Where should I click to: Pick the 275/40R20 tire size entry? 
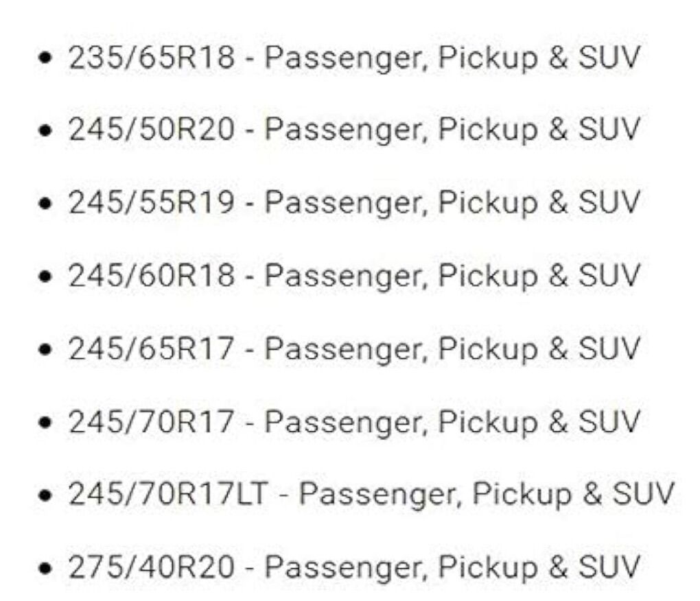point(151,567)
